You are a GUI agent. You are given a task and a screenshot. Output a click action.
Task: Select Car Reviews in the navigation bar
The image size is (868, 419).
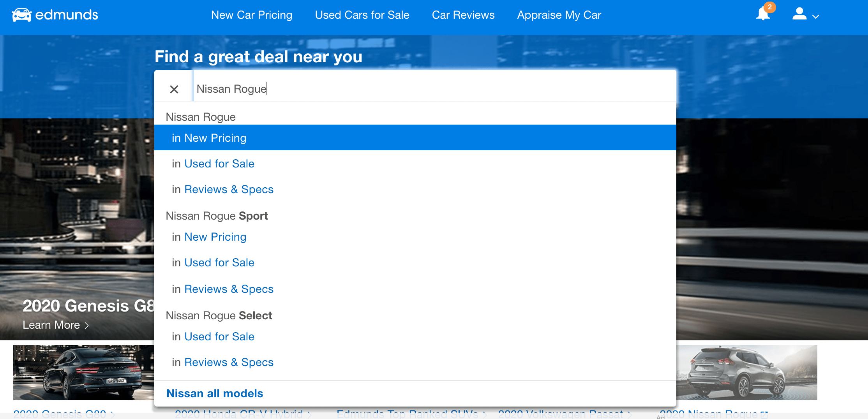click(x=463, y=15)
